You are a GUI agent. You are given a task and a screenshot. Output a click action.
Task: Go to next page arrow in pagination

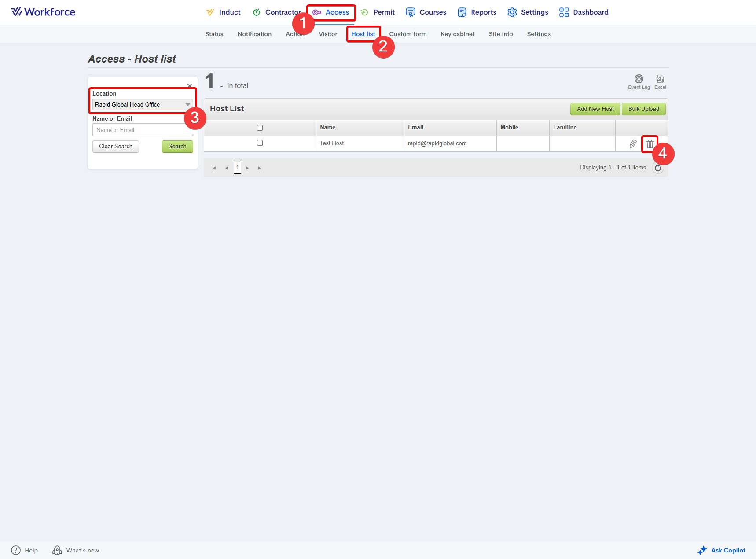247,168
